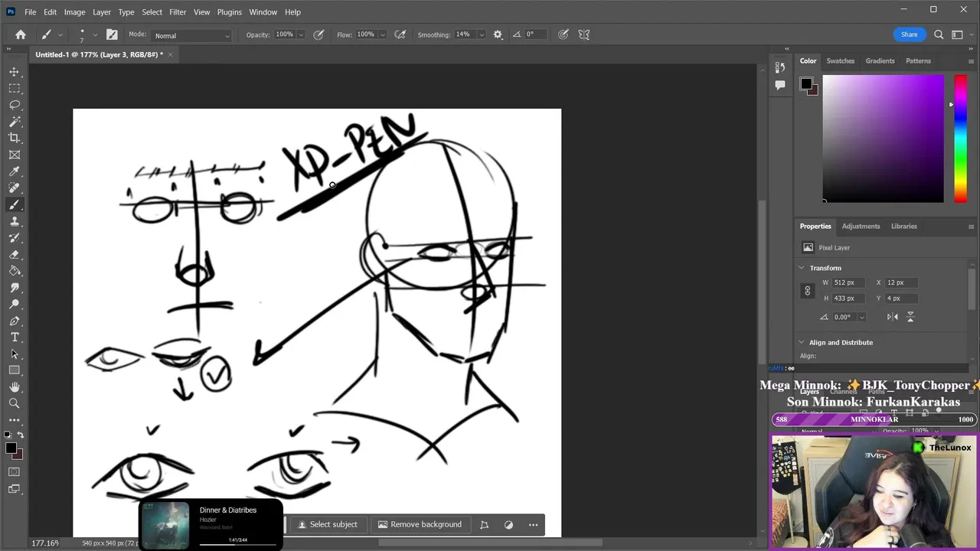The image size is (980, 551).
Task: Open the blending Mode dropdown
Action: [191, 35]
